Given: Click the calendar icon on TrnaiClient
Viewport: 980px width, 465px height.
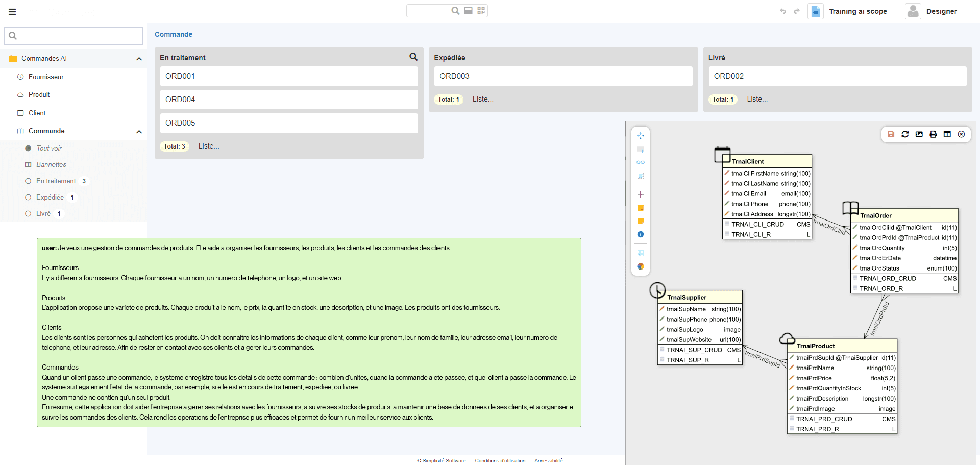Looking at the screenshot, I should (x=722, y=155).
